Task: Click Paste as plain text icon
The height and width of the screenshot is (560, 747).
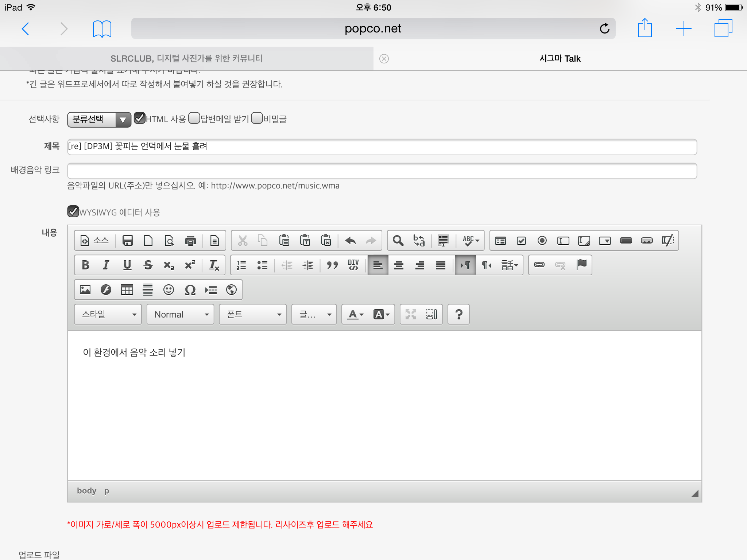Action: point(305,241)
